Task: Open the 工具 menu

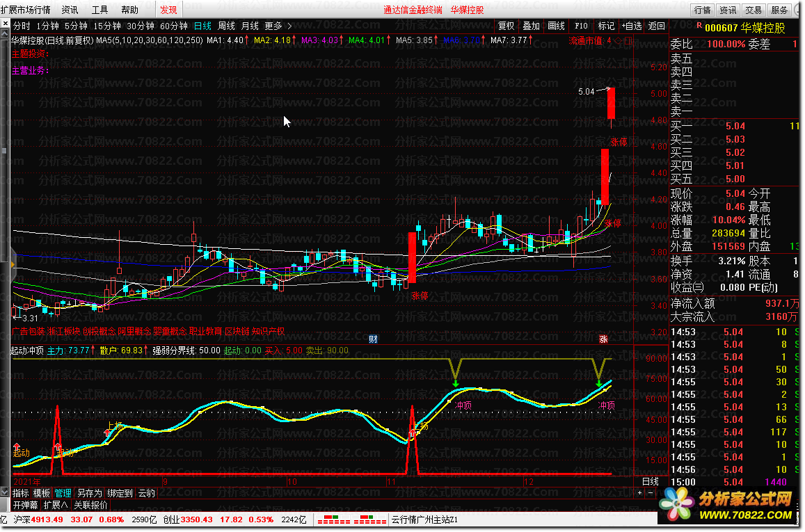Action: tap(99, 10)
